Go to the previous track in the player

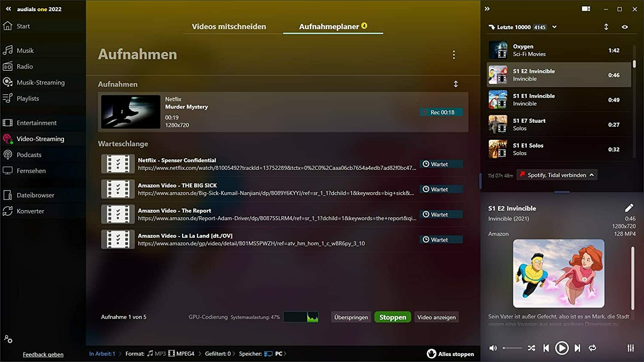pyautogui.click(x=546, y=348)
